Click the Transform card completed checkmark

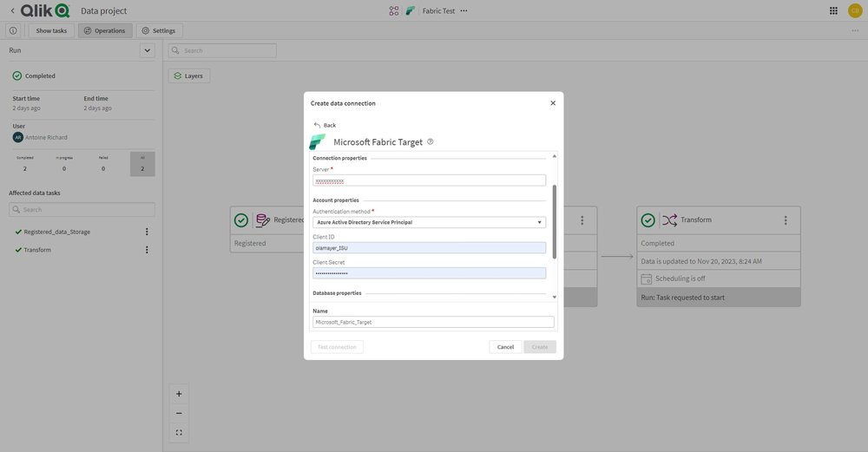point(648,220)
